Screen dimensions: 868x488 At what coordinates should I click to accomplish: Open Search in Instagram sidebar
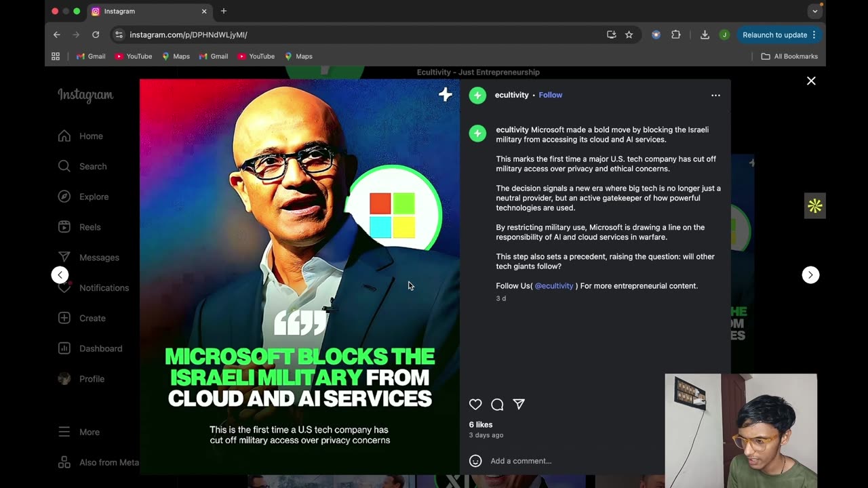[x=83, y=166]
